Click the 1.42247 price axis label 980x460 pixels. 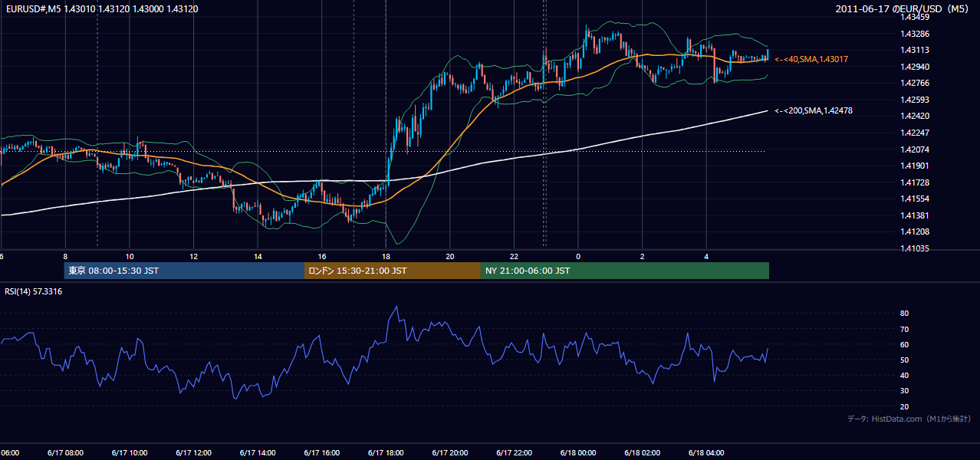[x=915, y=133]
